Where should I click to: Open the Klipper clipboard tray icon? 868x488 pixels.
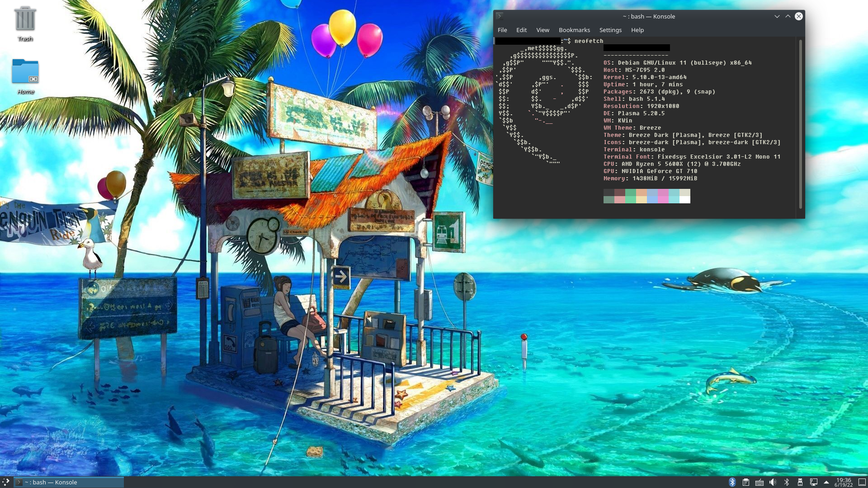(746, 482)
